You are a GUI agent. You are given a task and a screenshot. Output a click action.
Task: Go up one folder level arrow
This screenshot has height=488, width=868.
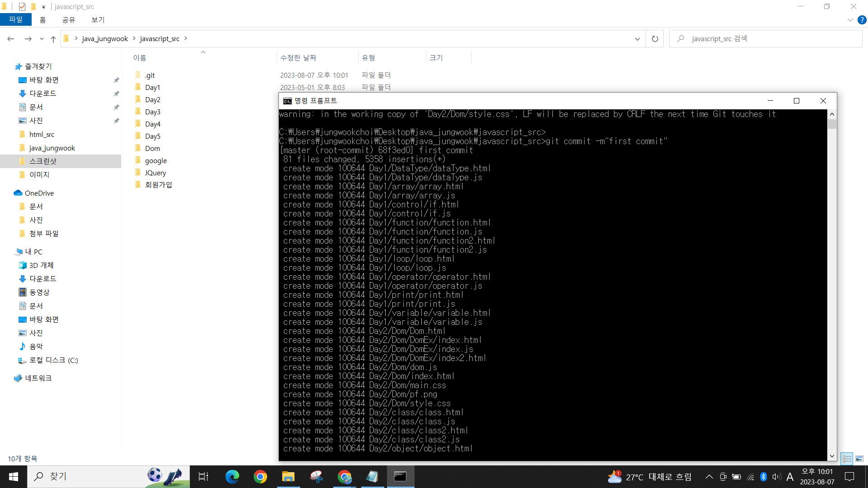[53, 39]
